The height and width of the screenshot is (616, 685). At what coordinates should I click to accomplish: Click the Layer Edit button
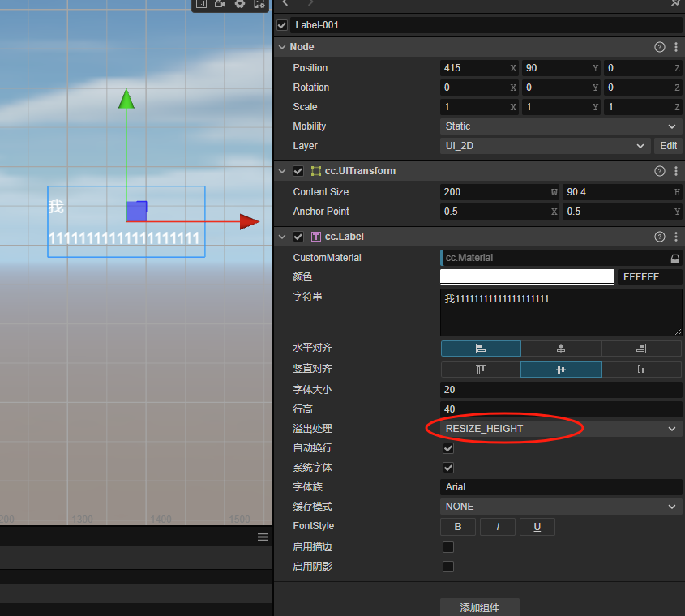(668, 146)
